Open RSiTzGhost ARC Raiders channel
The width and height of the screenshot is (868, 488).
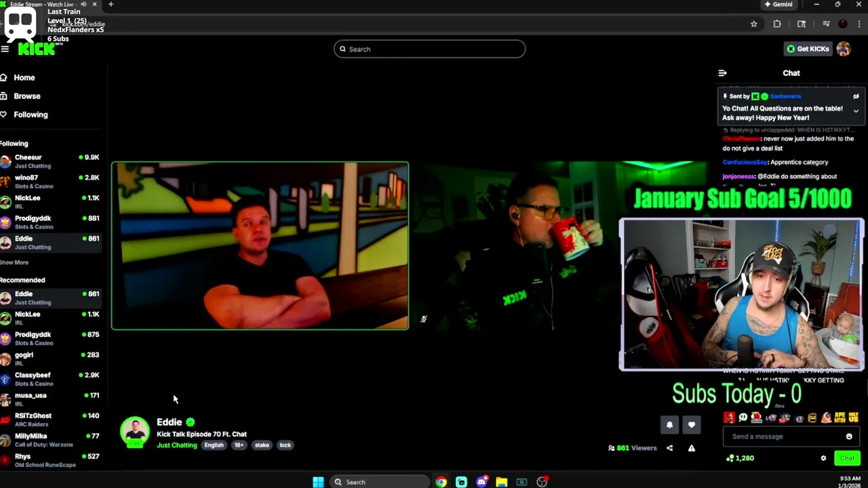(x=51, y=420)
